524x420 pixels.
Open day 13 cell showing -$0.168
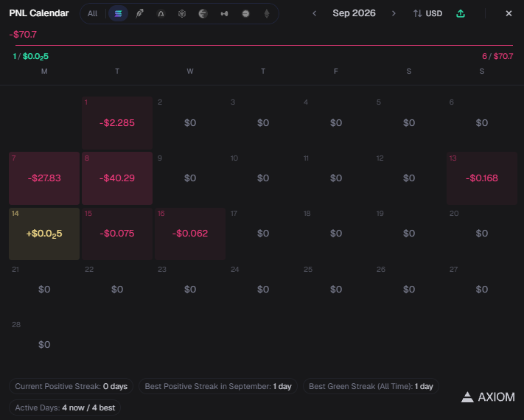(482, 178)
